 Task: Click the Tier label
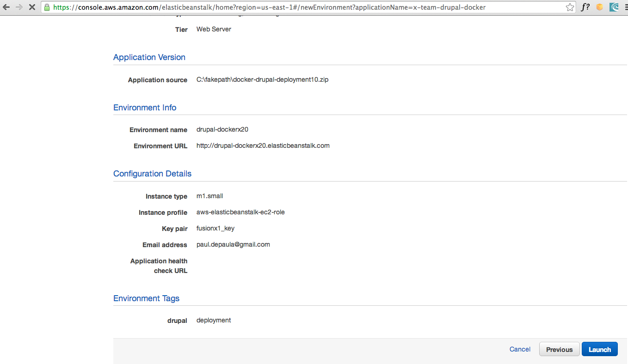click(181, 30)
